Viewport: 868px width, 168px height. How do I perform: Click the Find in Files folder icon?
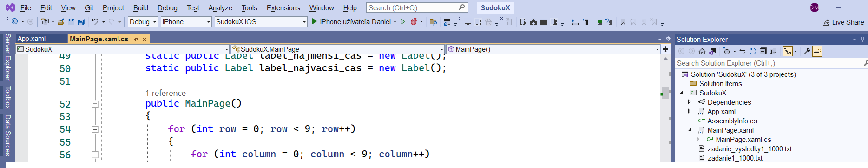[433, 21]
